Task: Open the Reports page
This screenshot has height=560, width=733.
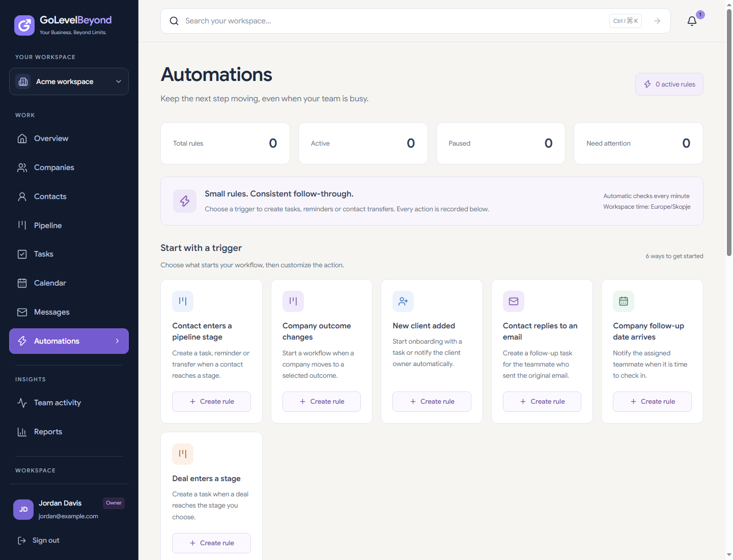Action: click(69, 432)
